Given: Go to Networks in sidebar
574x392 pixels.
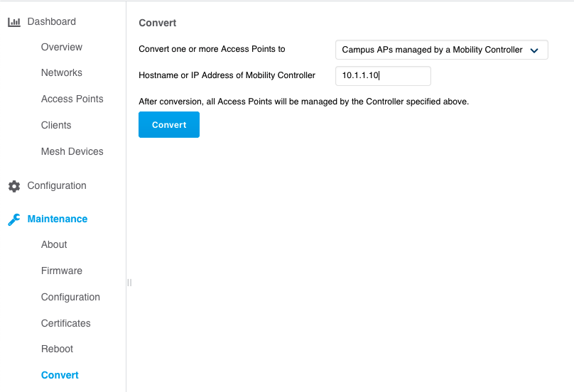Looking at the screenshot, I should (x=62, y=73).
